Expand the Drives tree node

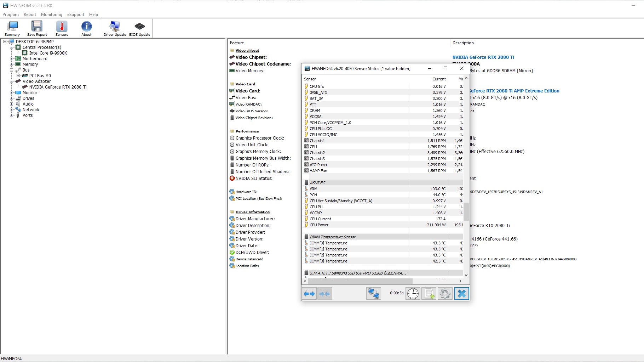pyautogui.click(x=12, y=98)
